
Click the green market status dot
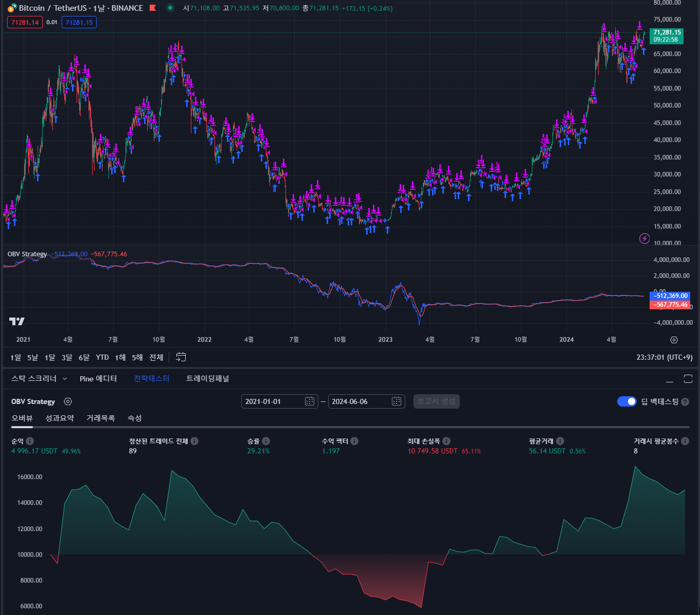tap(170, 8)
